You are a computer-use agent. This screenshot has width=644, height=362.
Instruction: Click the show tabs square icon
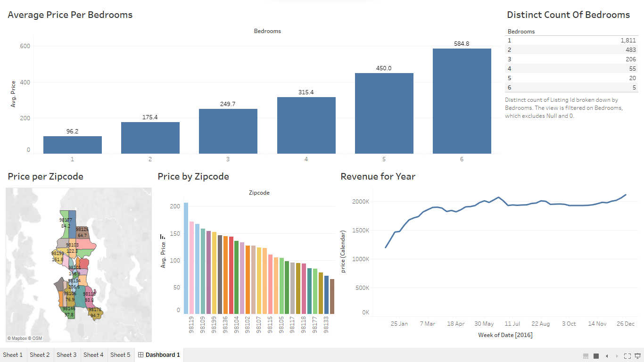[x=596, y=356]
